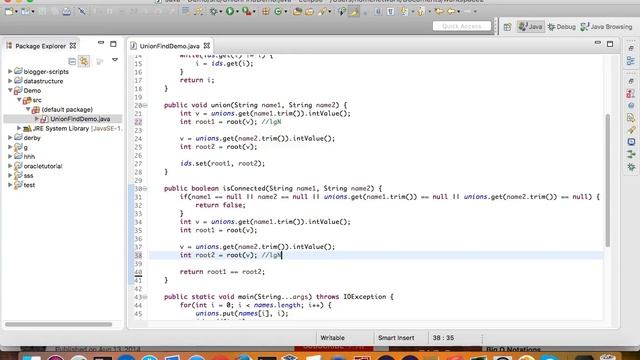
Task: Click the Open Task folder icon
Action: tap(309, 12)
